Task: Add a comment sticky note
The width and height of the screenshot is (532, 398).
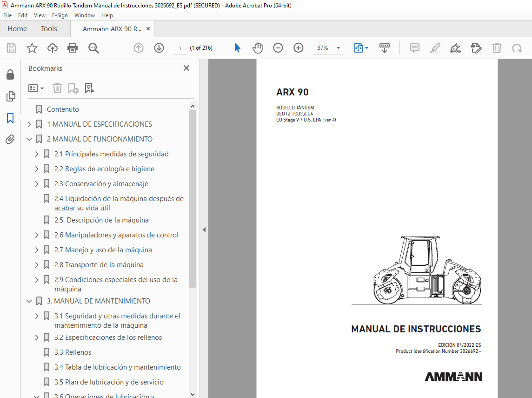Action: [415, 48]
